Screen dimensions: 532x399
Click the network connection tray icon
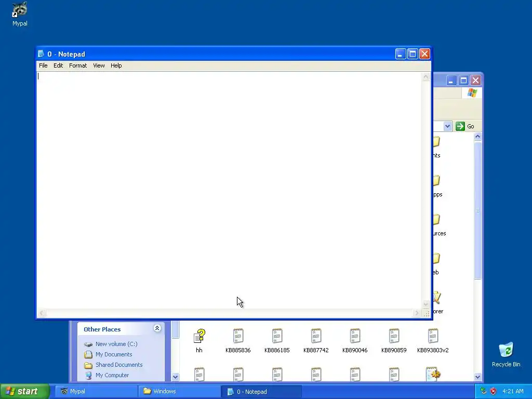tap(484, 391)
